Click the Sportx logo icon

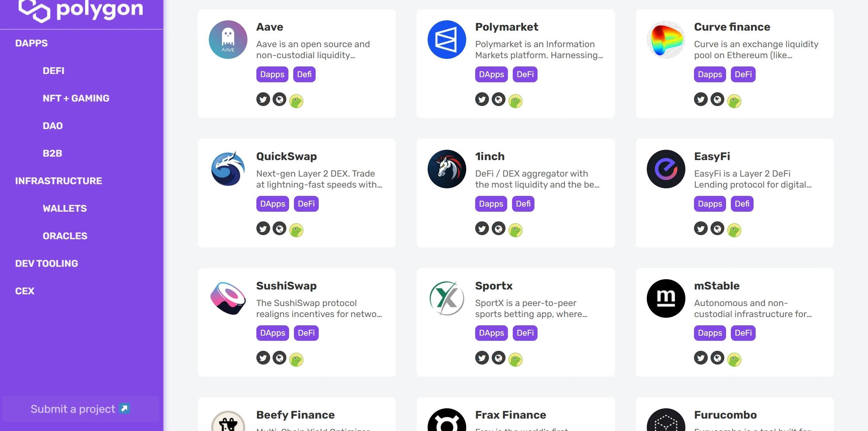coord(447,298)
